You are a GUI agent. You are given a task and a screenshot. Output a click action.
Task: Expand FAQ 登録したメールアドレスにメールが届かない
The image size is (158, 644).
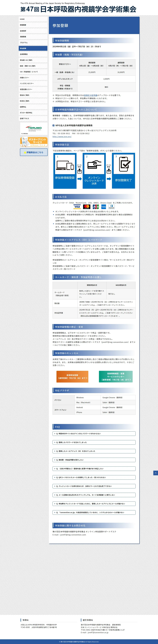(x=94, y=503)
